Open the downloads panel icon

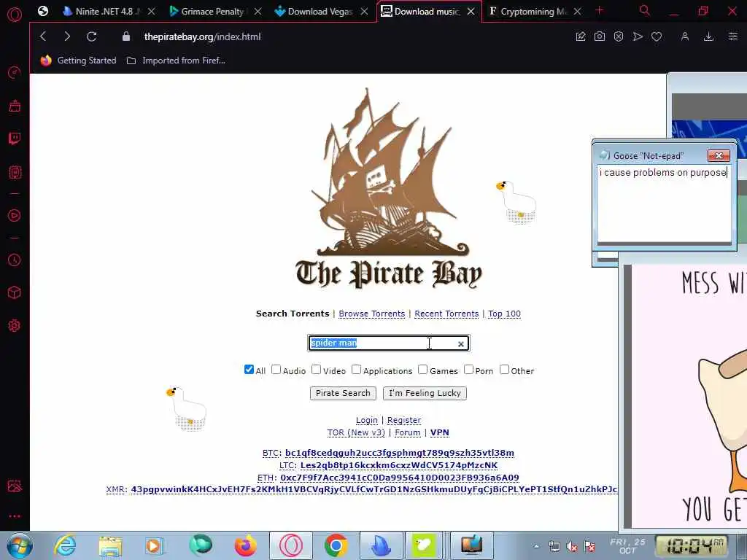[x=708, y=36]
